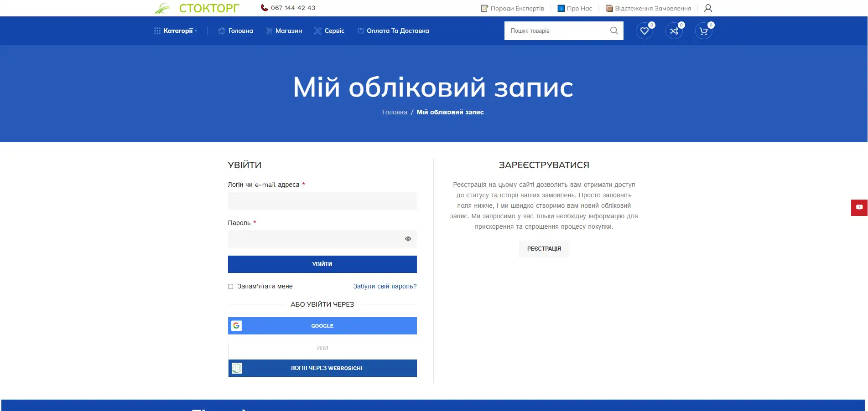The image size is (868, 411).
Task: Toggle password visibility eye icon
Action: click(408, 239)
